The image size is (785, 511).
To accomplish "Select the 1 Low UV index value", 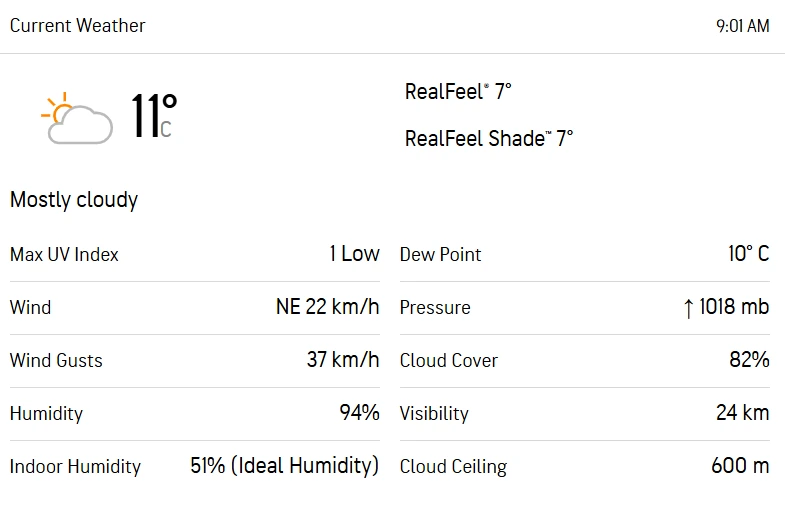I will [x=354, y=254].
